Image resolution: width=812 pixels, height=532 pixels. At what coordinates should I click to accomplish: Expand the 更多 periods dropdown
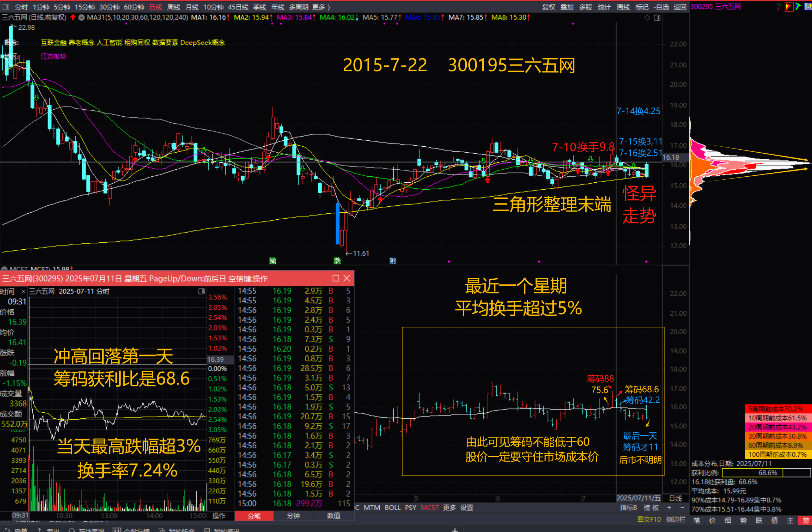tap(321, 7)
